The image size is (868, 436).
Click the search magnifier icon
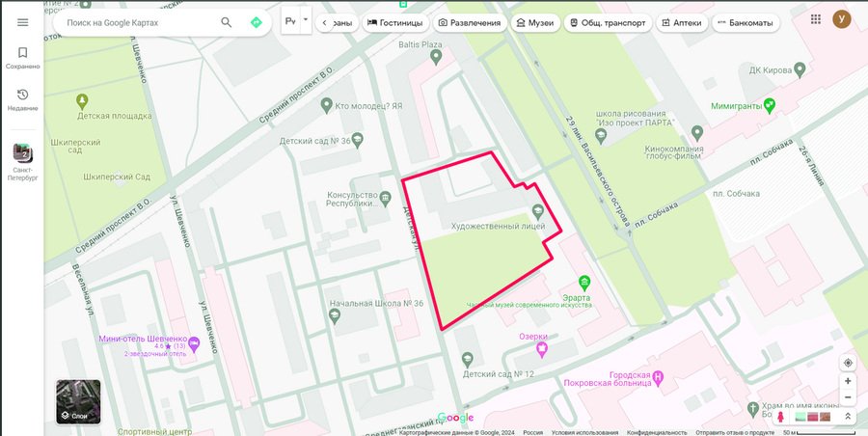pyautogui.click(x=227, y=22)
